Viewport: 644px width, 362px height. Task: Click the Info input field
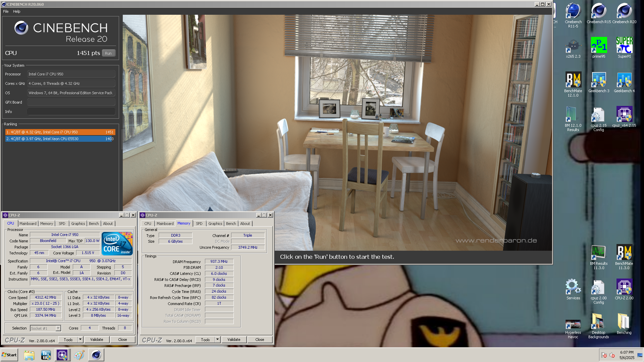click(71, 112)
